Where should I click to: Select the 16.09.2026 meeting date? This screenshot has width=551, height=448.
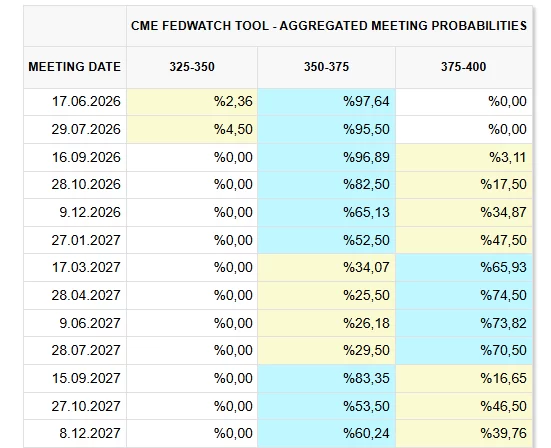pyautogui.click(x=75, y=157)
